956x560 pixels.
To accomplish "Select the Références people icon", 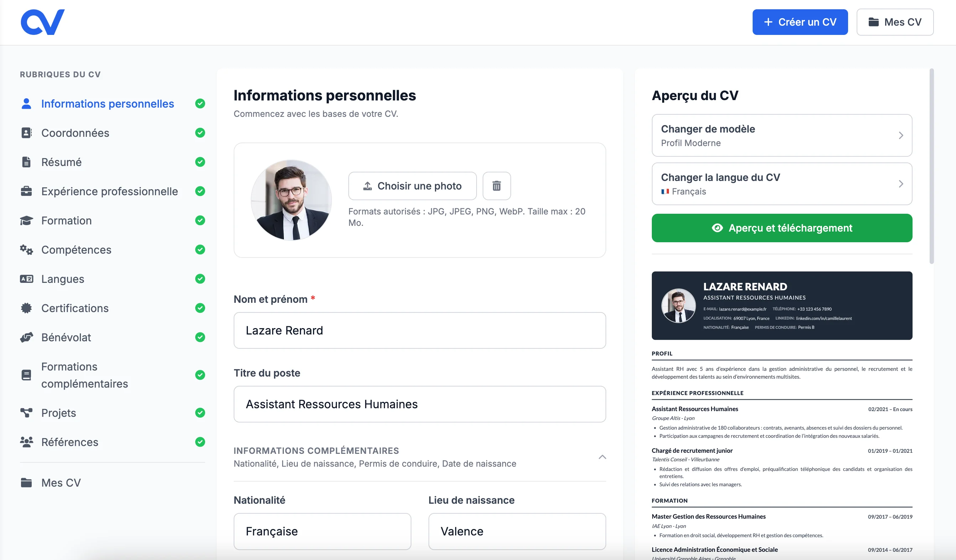I will [26, 442].
